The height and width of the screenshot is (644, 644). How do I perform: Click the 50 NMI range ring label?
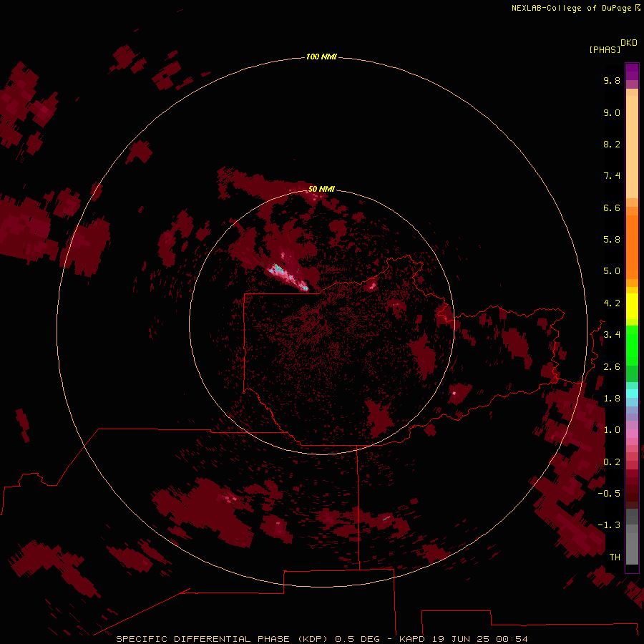click(321, 189)
